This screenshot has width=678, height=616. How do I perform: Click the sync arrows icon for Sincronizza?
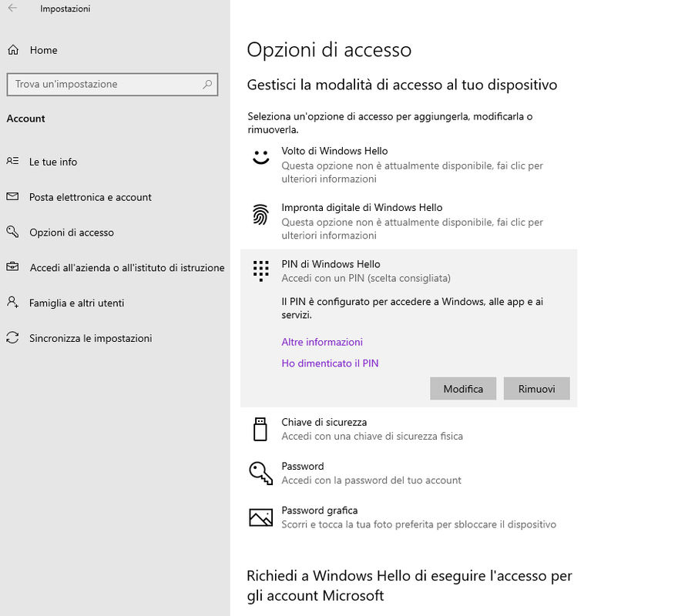click(12, 337)
